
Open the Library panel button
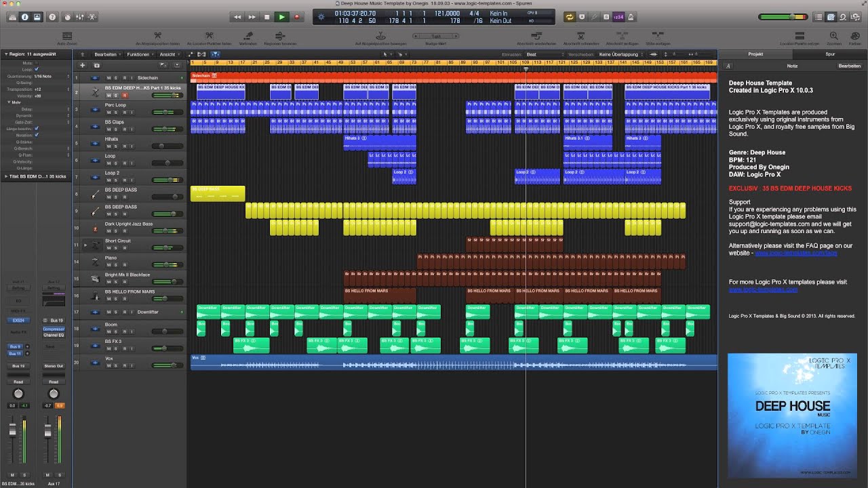pos(13,17)
